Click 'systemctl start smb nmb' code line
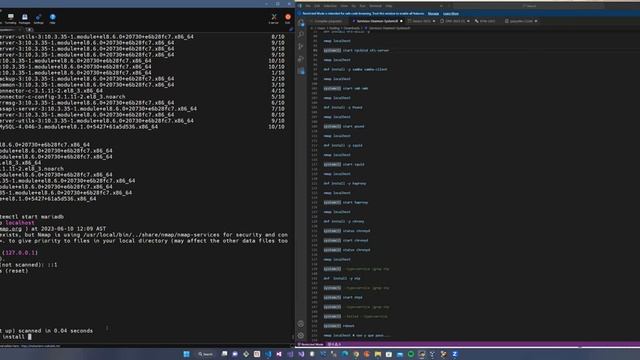Viewport: 640px width, 360px height. 346,88
